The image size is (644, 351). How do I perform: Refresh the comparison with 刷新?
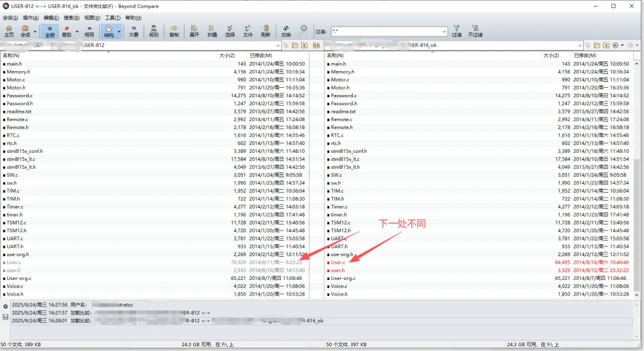click(x=266, y=31)
